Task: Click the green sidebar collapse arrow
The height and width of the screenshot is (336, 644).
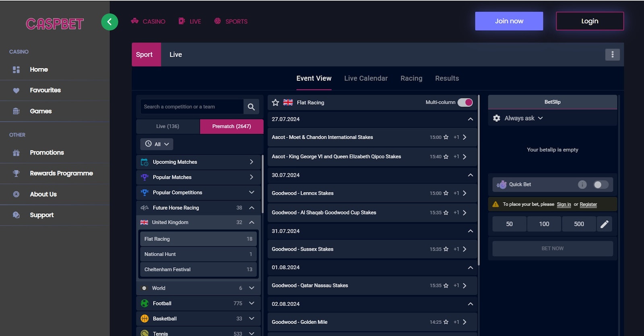Action: click(109, 22)
